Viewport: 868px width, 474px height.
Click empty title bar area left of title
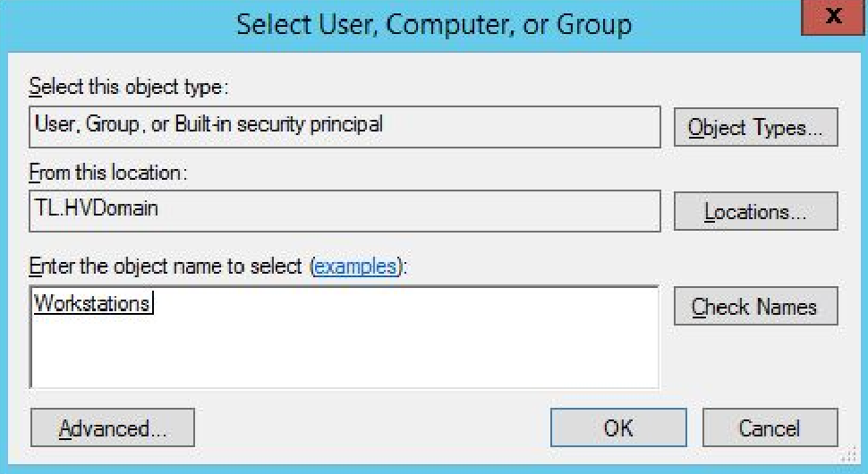[x=116, y=24]
